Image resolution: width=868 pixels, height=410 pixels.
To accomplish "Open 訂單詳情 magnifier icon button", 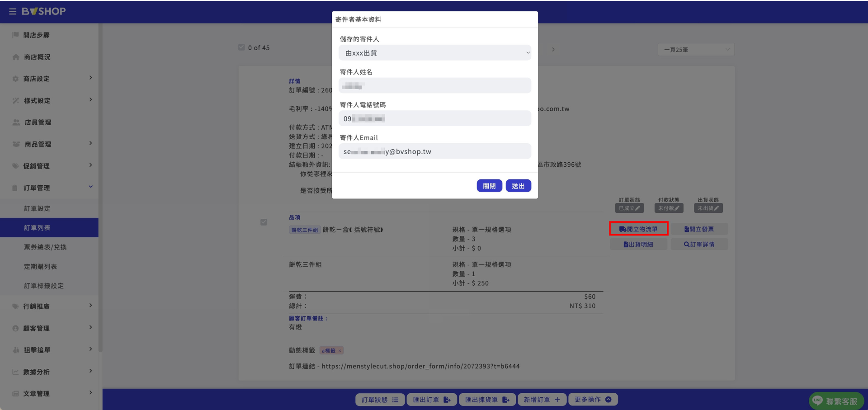I will [x=699, y=245].
